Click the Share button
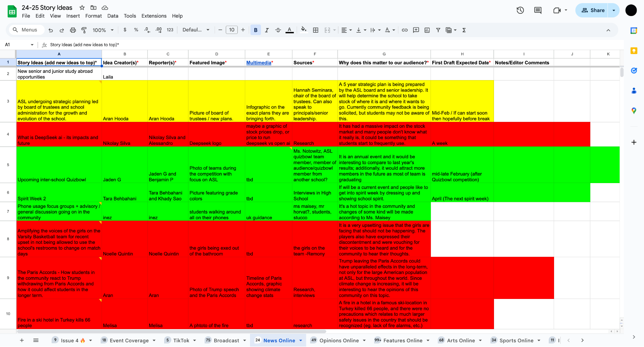This screenshot has height=347, width=644. (592, 10)
